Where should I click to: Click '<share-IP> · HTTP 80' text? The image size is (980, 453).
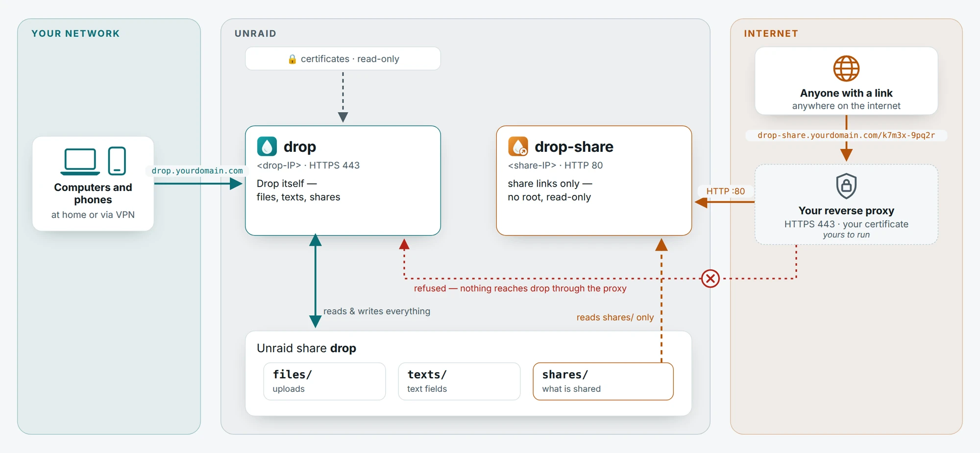coord(555,166)
